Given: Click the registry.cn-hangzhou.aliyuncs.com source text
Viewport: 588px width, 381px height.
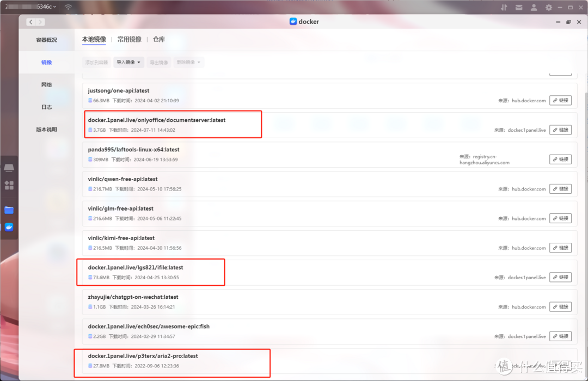Looking at the screenshot, I should tap(484, 160).
